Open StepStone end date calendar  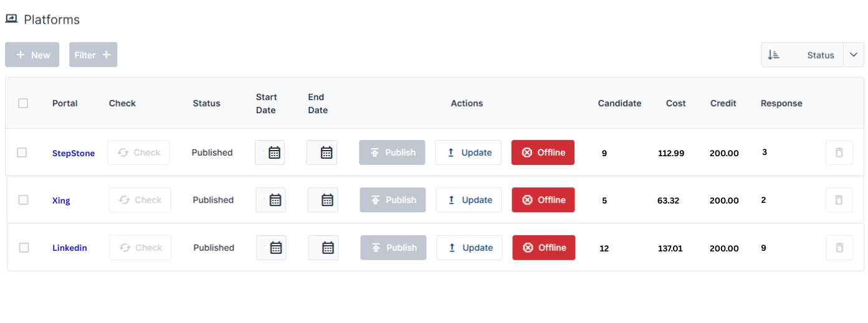[x=322, y=152]
